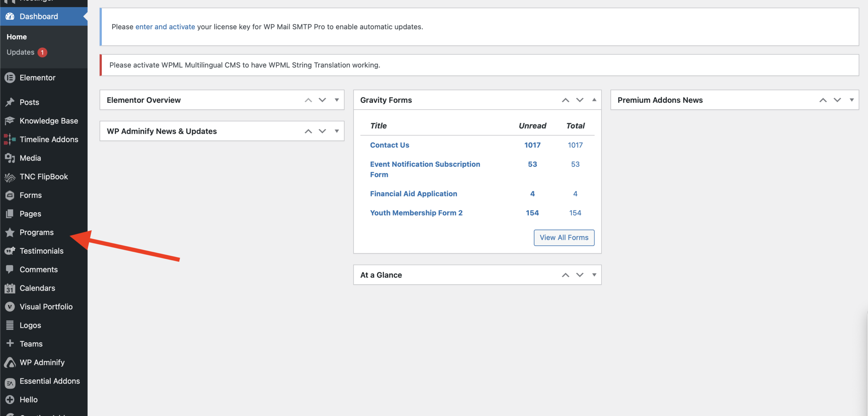Viewport: 868px width, 416px height.
Task: Expand the Premium Addons News panel
Action: pos(851,100)
